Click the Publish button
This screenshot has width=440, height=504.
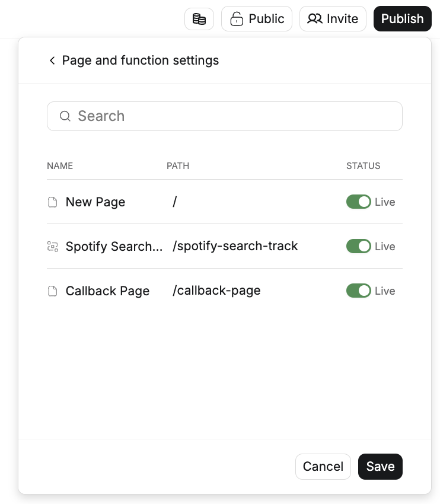(x=403, y=19)
